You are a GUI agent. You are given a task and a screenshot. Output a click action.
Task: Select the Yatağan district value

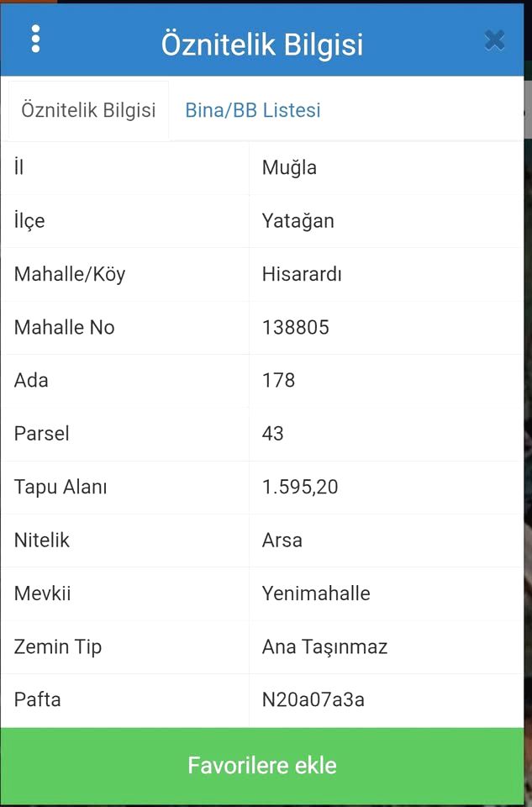click(x=298, y=221)
